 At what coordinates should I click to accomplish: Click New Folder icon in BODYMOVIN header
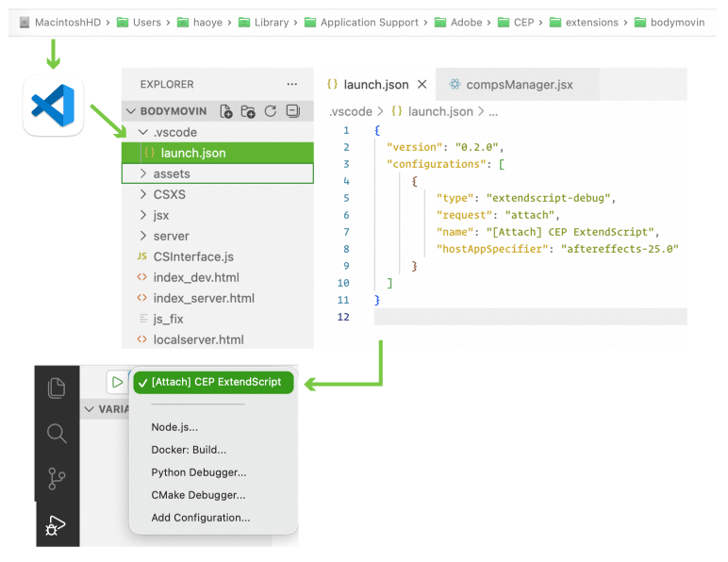click(x=248, y=111)
